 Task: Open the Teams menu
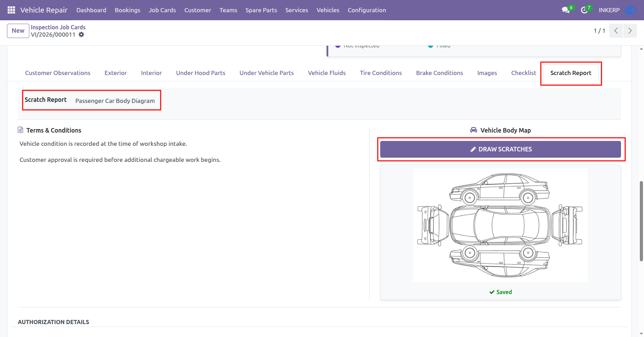pos(228,10)
